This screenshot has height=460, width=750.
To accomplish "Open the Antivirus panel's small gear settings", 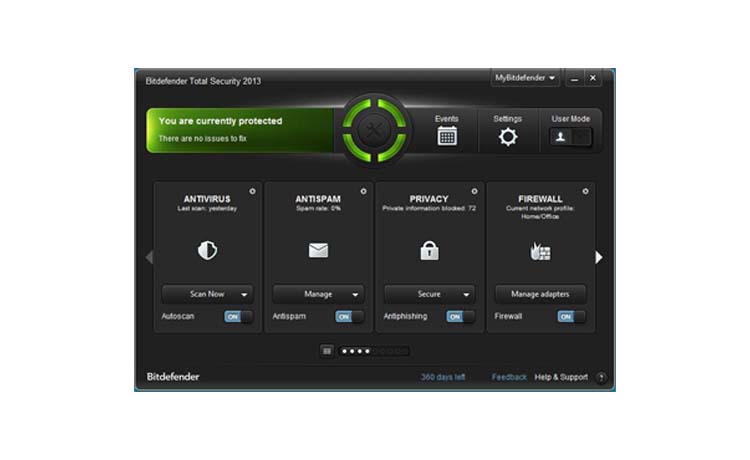I will 252,191.
